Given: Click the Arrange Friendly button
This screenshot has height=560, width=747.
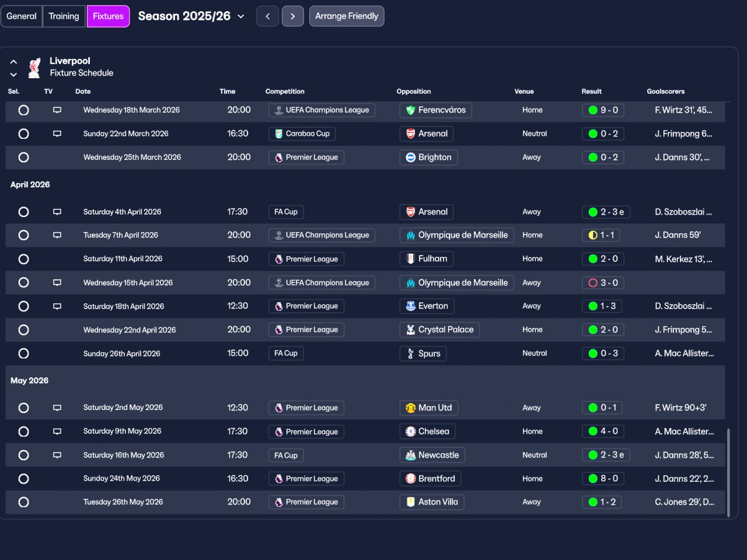Looking at the screenshot, I should [347, 16].
